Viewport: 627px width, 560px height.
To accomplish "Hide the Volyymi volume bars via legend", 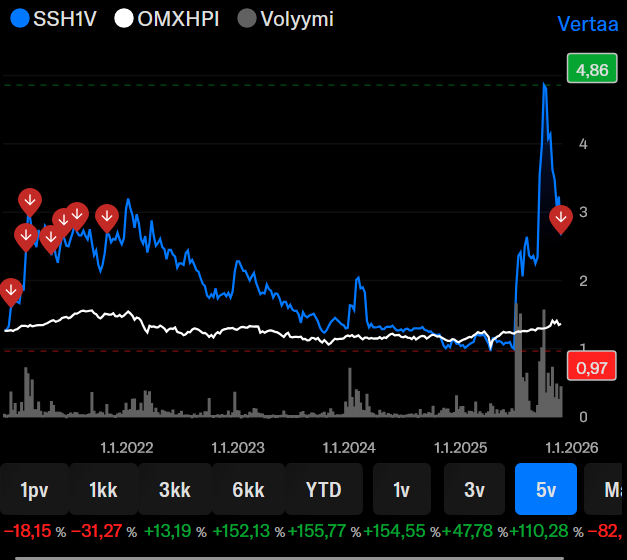I will click(x=285, y=19).
